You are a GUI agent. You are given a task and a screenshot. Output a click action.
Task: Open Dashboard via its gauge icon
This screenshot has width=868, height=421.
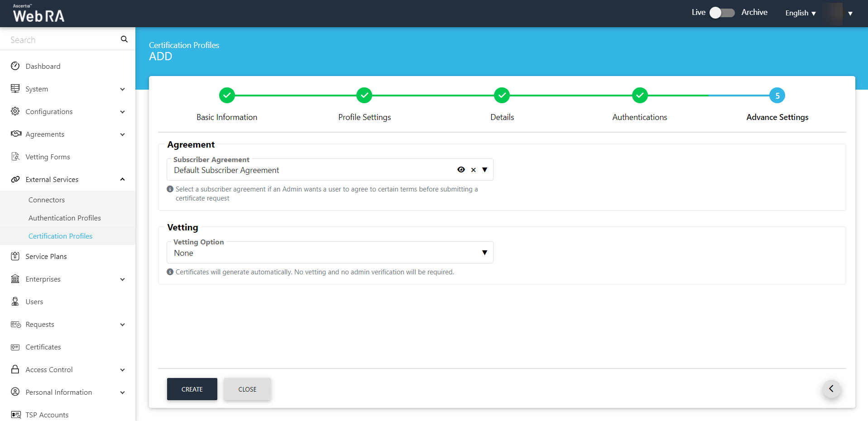coord(15,66)
